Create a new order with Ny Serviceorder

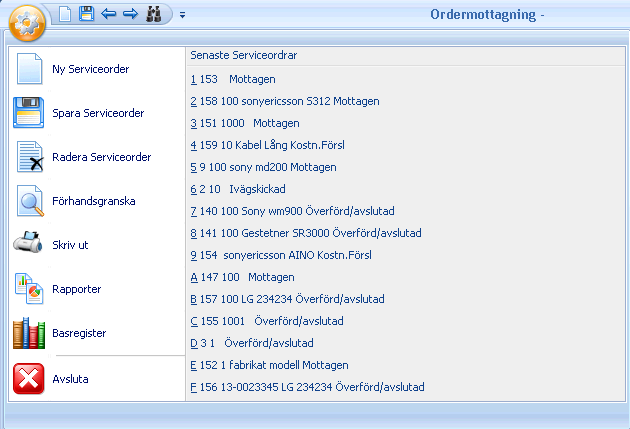pyautogui.click(x=91, y=69)
